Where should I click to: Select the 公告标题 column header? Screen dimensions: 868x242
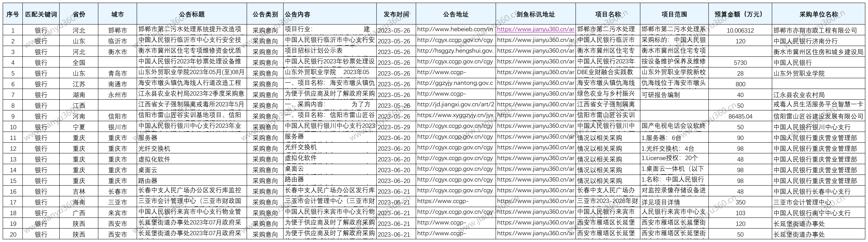point(192,14)
